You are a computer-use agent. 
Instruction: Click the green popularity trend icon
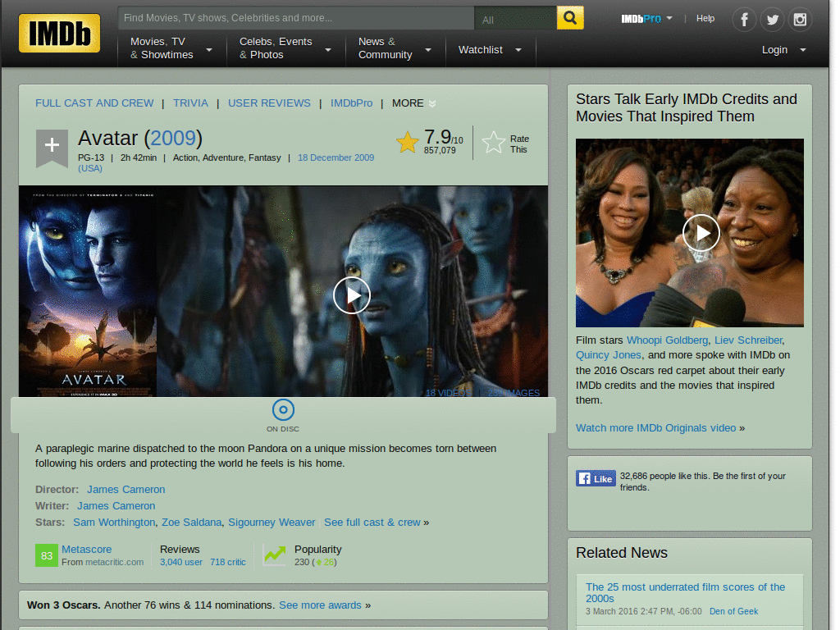pyautogui.click(x=275, y=555)
